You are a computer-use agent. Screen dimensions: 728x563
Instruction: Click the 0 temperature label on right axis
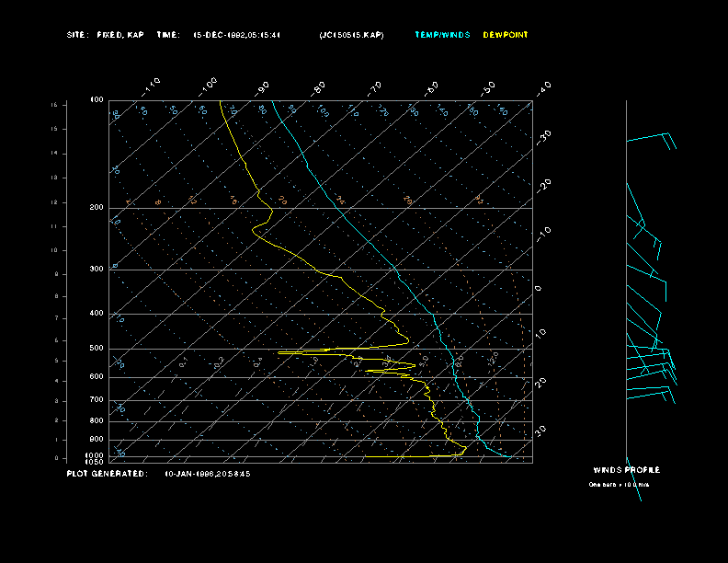[x=539, y=289]
